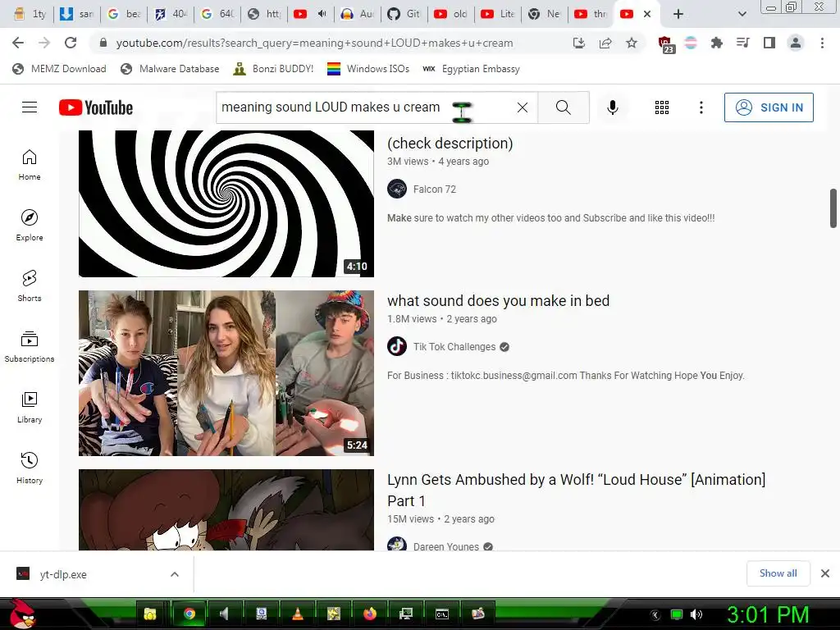The width and height of the screenshot is (840, 630).
Task: Open VLC from the taskbar
Action: point(298,614)
